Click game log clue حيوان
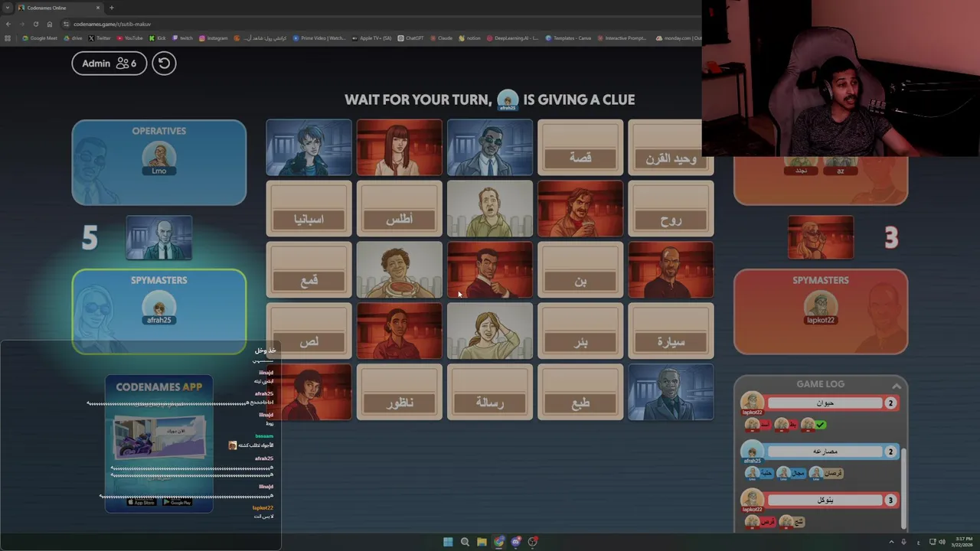 pos(825,403)
